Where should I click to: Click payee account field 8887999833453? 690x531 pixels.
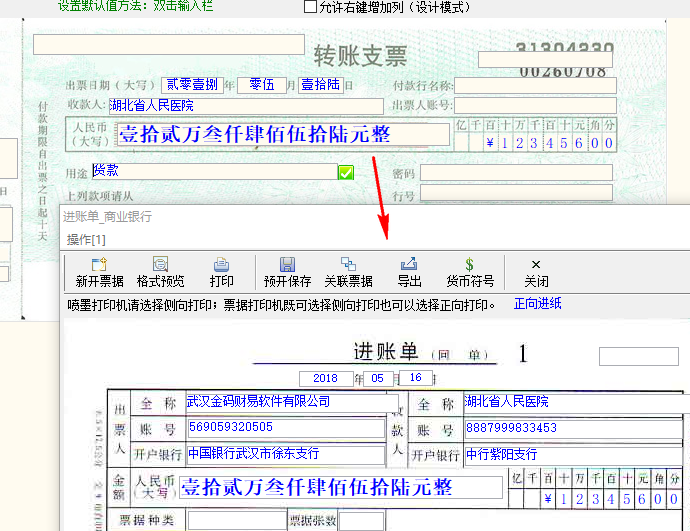[574, 428]
